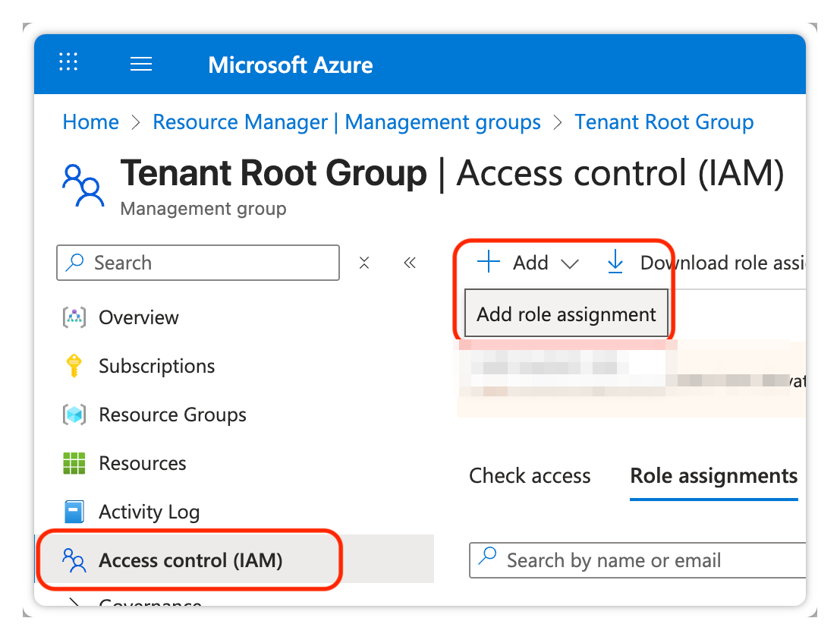Viewport: 840px width, 640px height.
Task: Click the magnifier icon in sidebar Search
Action: coord(74,262)
